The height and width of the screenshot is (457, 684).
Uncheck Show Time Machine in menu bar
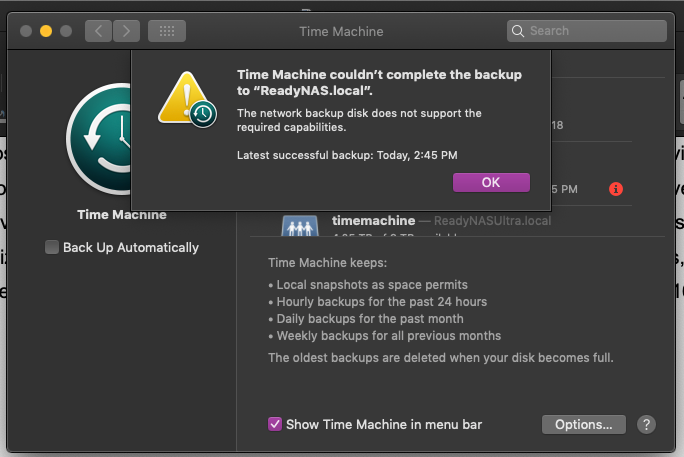[x=275, y=424]
